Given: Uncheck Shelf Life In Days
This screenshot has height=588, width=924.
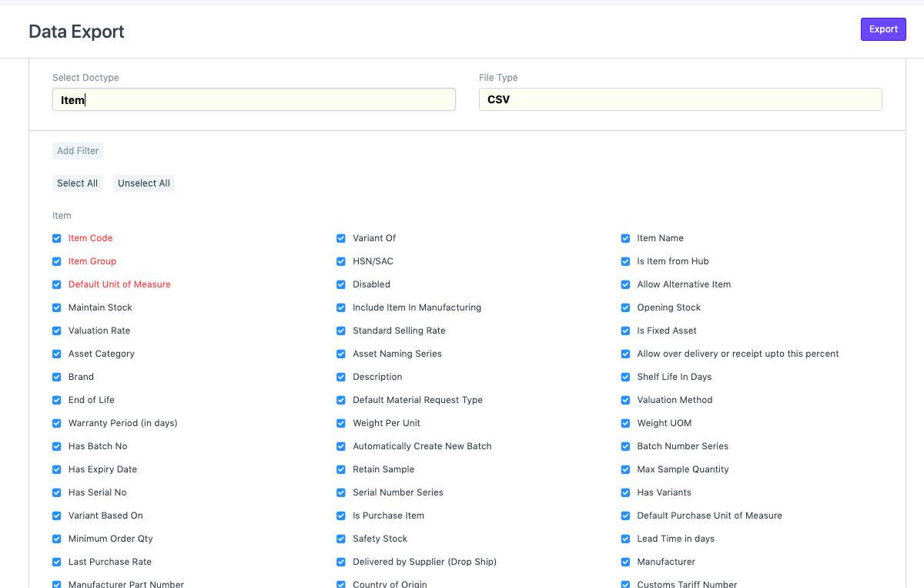Looking at the screenshot, I should tap(626, 378).
